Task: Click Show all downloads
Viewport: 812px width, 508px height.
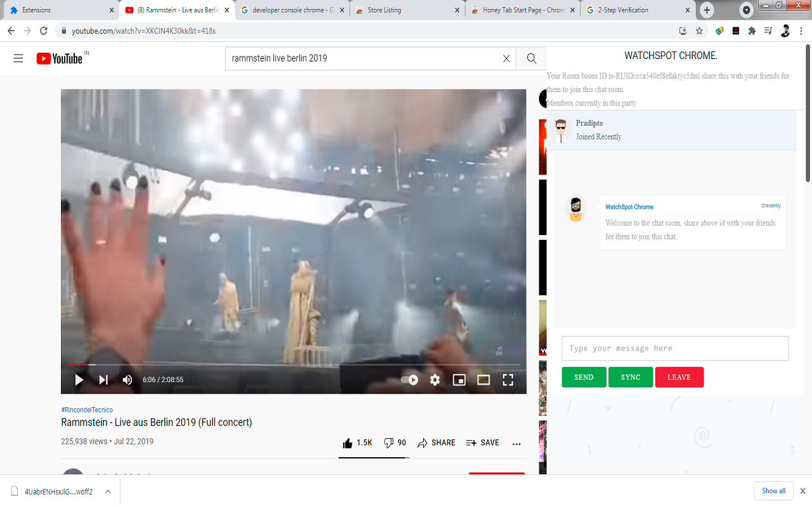Action: [x=773, y=491]
